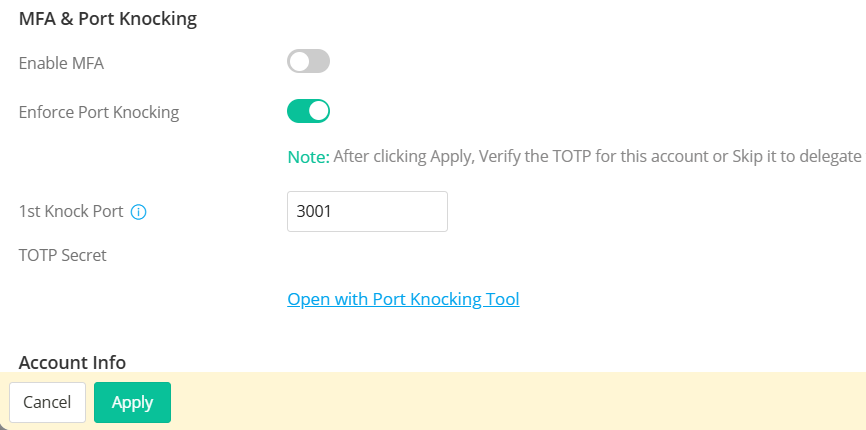Viewport: 866px width, 430px height.
Task: Click the info icon beside 1st Knock Port
Action: [x=139, y=212]
